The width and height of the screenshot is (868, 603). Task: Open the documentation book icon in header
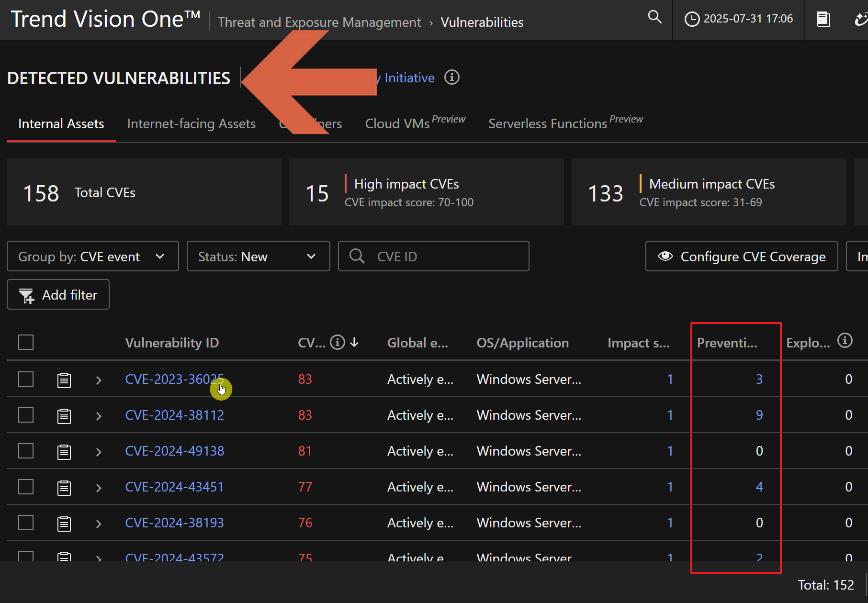pos(823,19)
